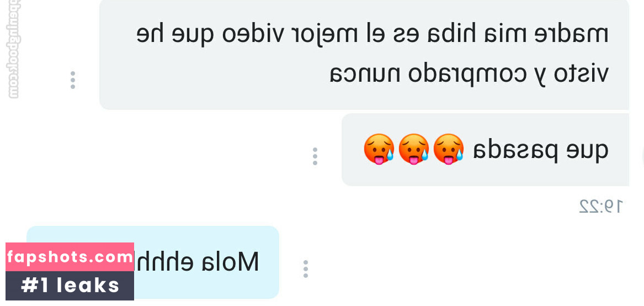Open options dots beside 'Mola ehhh' message

click(305, 269)
